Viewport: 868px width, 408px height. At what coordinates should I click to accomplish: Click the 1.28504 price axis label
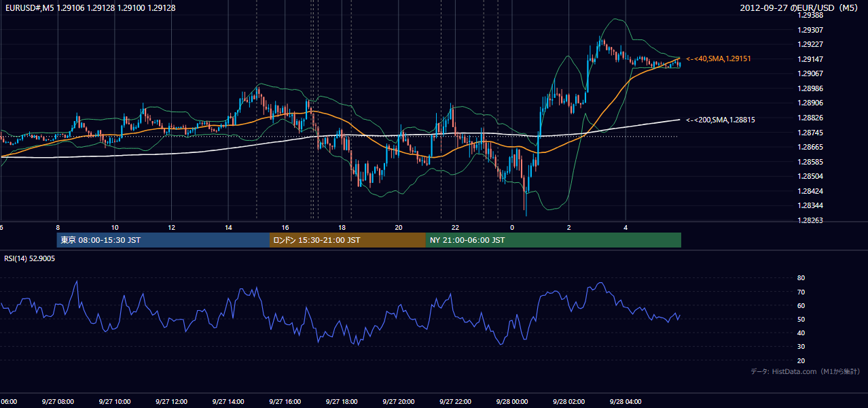pyautogui.click(x=810, y=176)
